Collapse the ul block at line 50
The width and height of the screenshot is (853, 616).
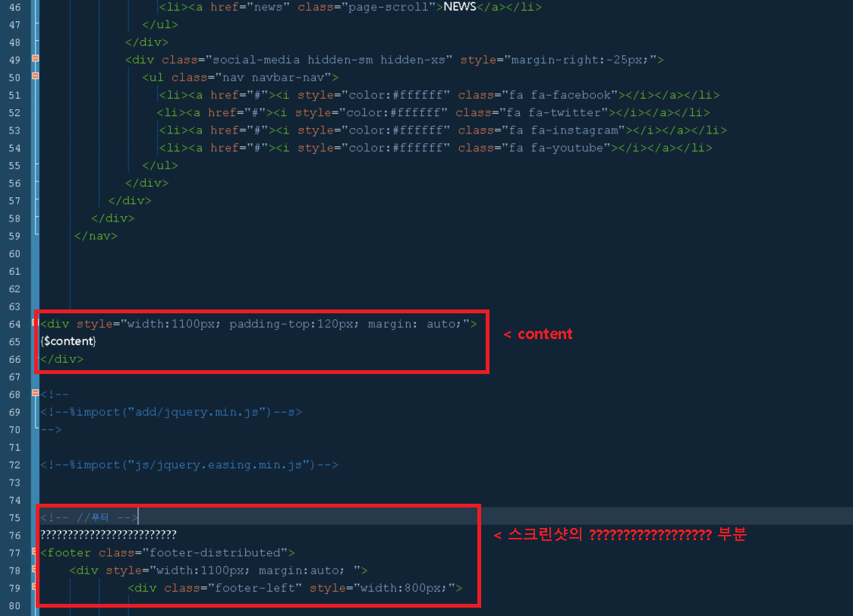35,76
